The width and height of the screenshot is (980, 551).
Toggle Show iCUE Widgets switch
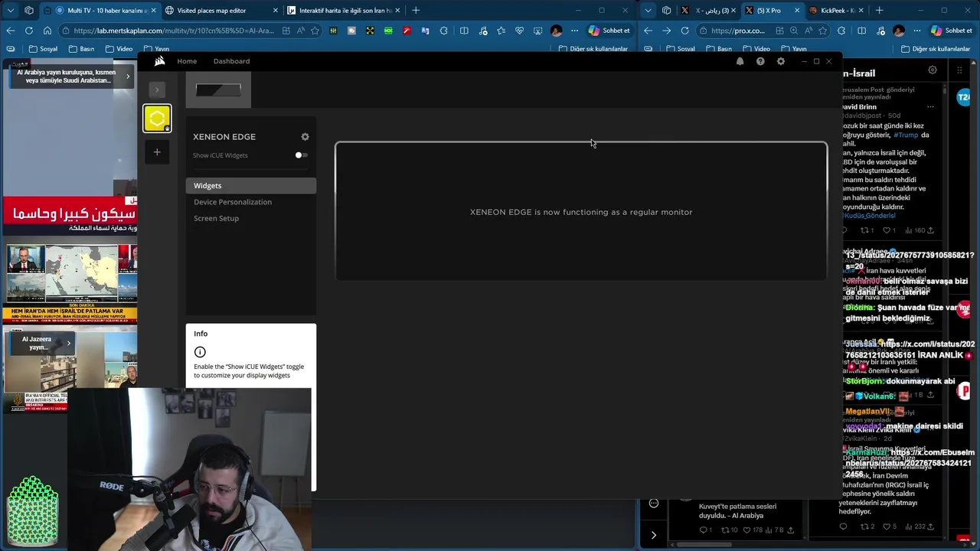302,155
